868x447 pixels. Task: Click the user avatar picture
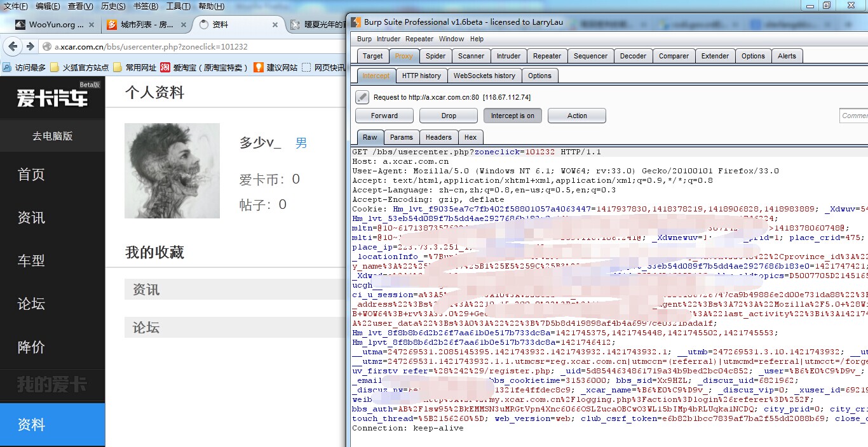(172, 171)
